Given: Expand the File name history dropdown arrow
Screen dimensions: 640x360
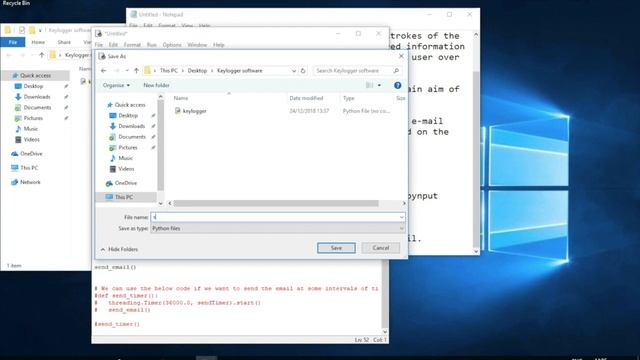Looking at the screenshot, I should tap(402, 217).
